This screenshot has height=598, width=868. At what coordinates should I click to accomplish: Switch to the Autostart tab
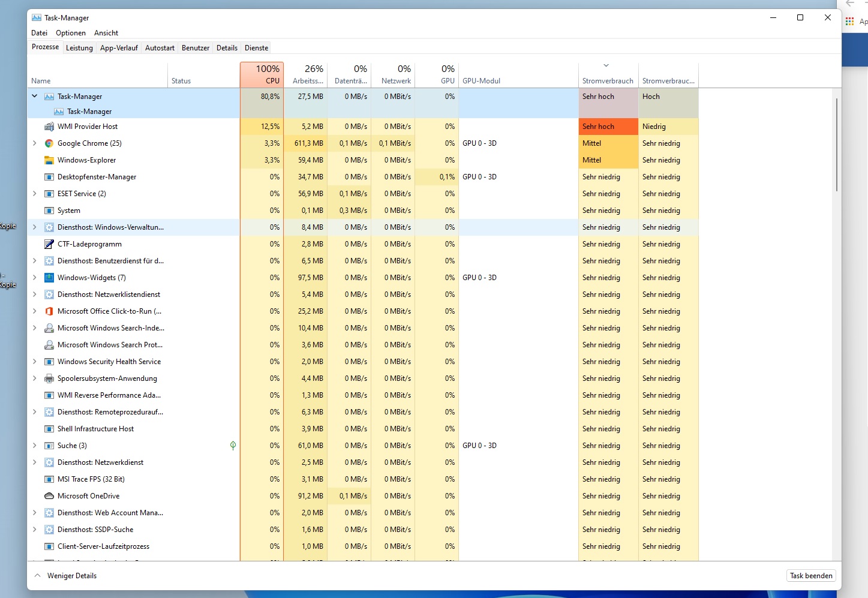(160, 48)
